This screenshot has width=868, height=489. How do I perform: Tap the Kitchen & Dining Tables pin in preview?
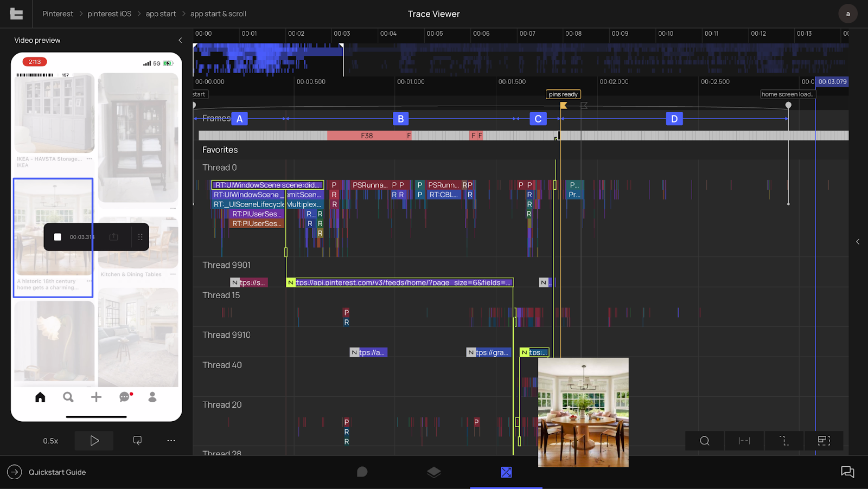pos(138,248)
